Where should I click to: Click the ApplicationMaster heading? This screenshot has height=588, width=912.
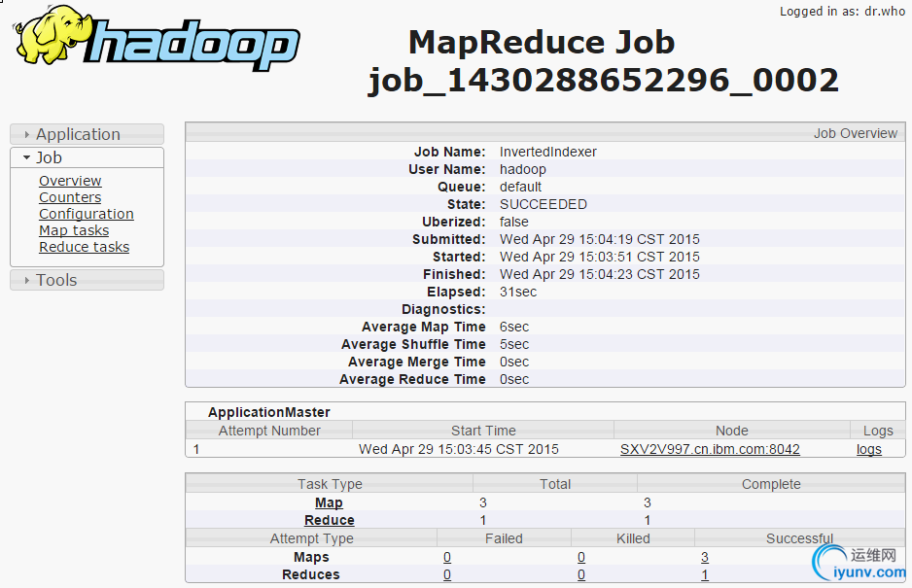click(x=269, y=412)
